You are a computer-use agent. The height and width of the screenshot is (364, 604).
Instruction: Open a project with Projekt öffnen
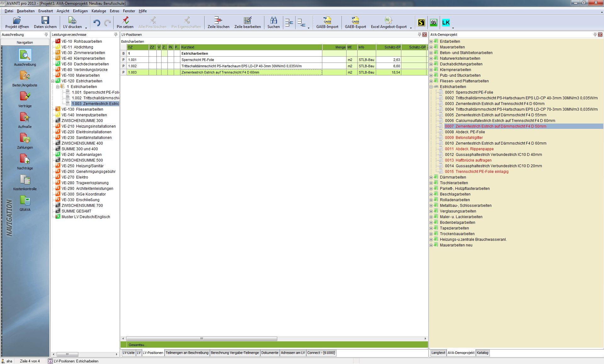[x=17, y=23]
